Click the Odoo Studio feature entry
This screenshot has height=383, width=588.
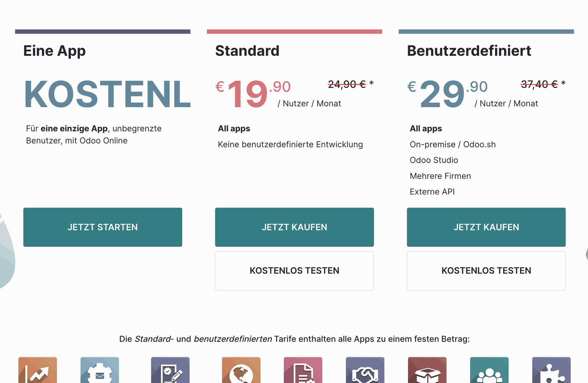tap(434, 160)
